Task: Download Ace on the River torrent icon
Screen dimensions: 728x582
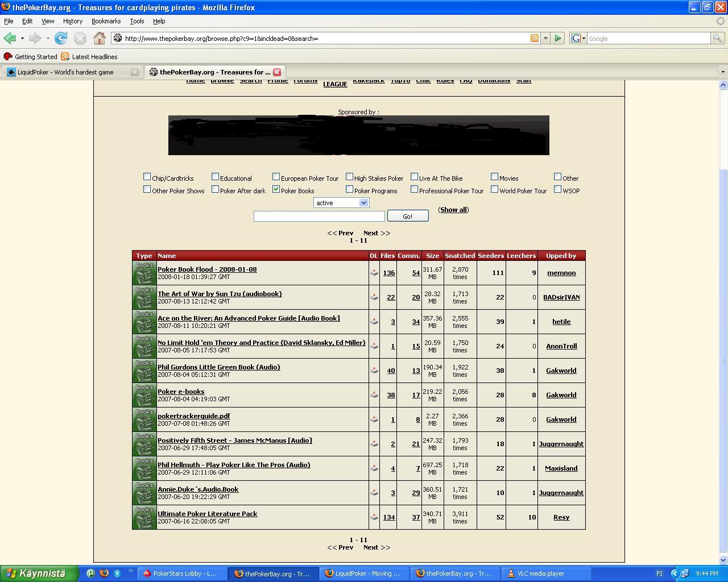Action: point(374,321)
